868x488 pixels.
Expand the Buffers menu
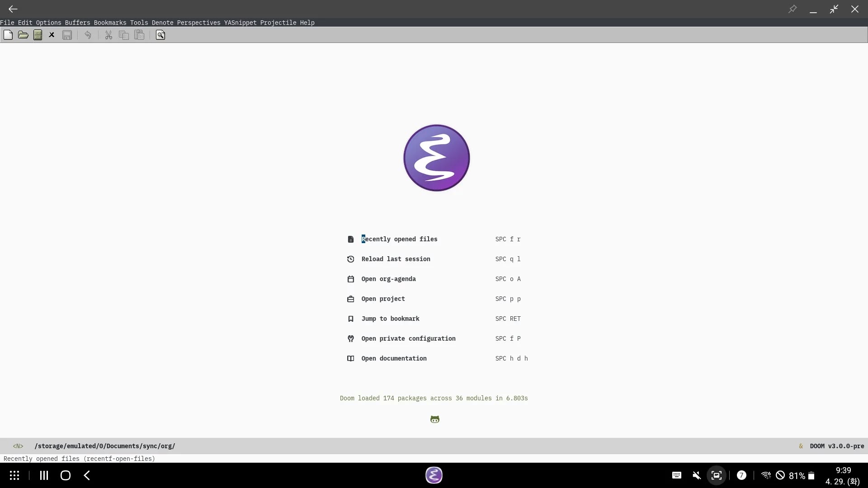(77, 23)
